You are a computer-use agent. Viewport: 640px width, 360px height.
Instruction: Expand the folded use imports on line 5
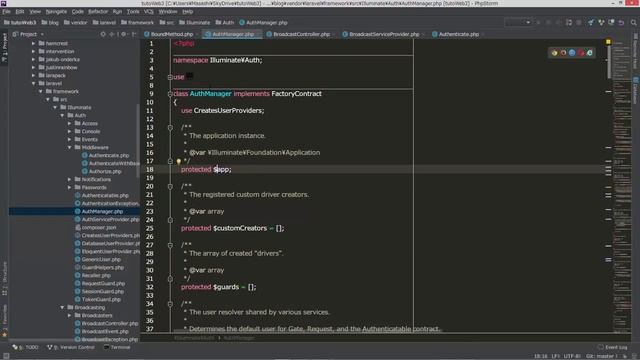[170, 77]
